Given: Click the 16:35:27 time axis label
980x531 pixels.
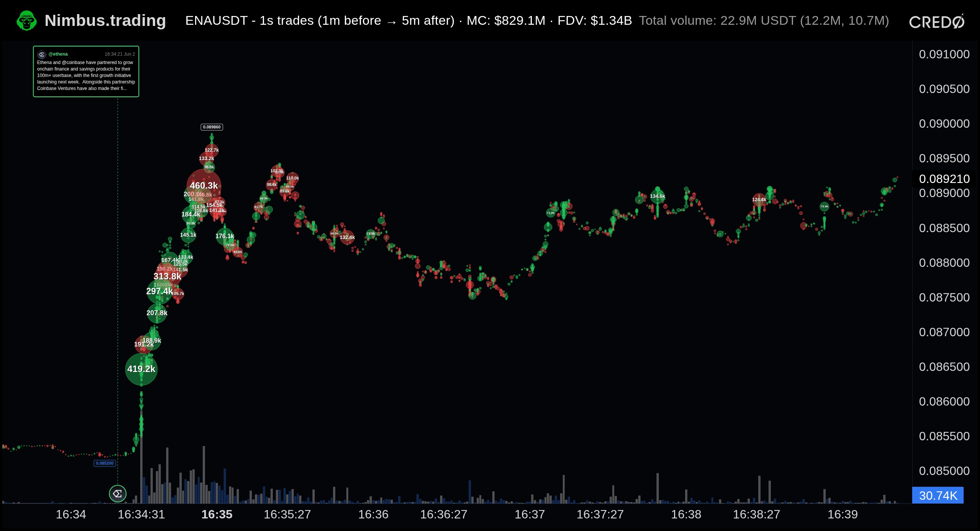Looking at the screenshot, I should tap(287, 514).
